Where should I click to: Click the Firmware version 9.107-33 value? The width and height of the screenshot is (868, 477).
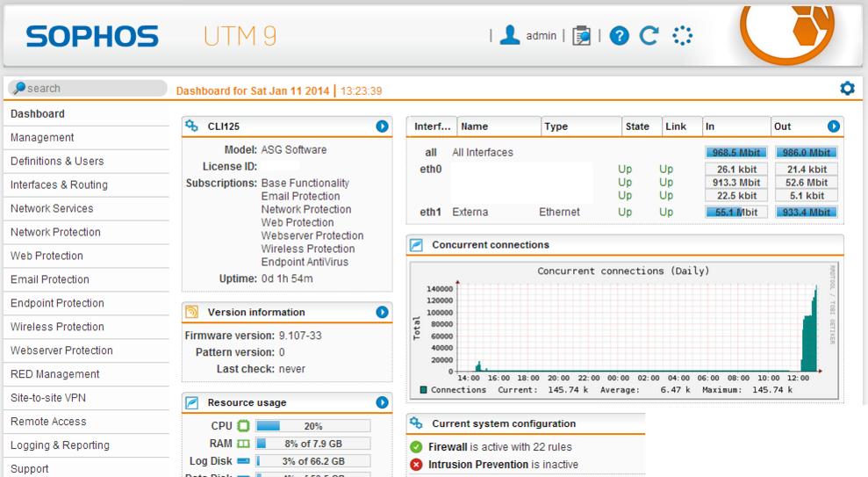300,336
